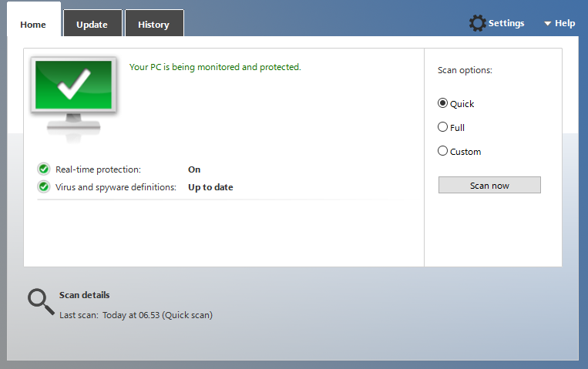Viewport: 588px width, 369px height.
Task: Choose the Full scan radio button
Action: tap(442, 127)
